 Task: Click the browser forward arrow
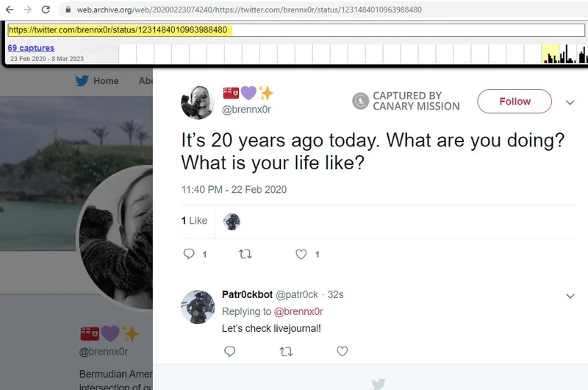coord(27,10)
